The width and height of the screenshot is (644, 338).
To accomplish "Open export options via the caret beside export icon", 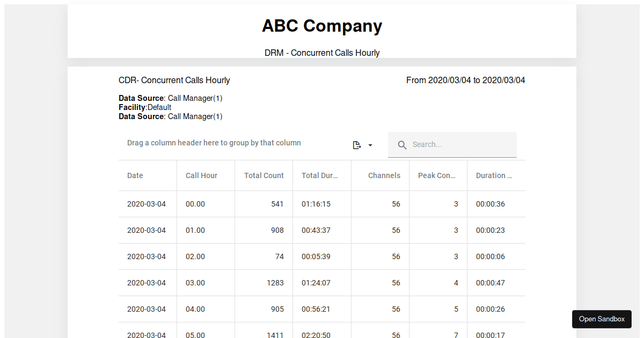I will coord(369,145).
